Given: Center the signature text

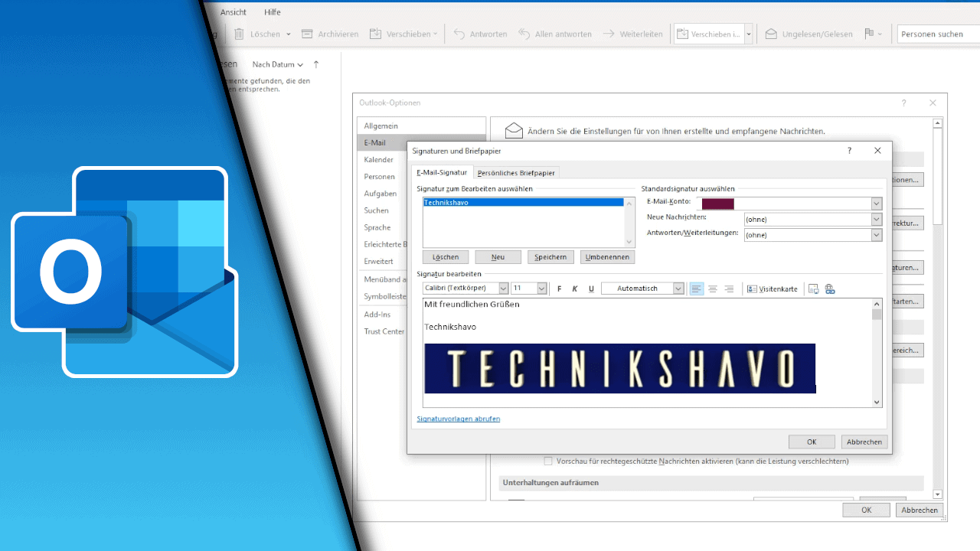Looking at the screenshot, I should 713,289.
